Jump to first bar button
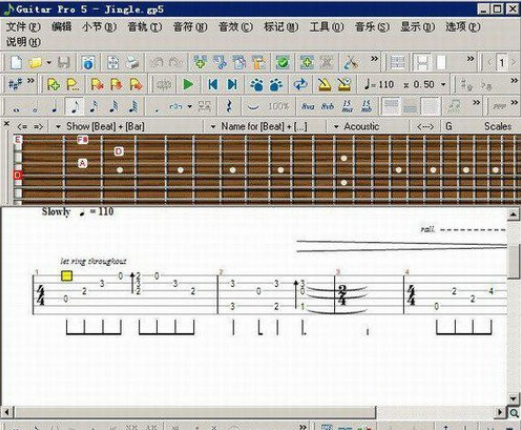The width and height of the screenshot is (521, 430). (212, 85)
